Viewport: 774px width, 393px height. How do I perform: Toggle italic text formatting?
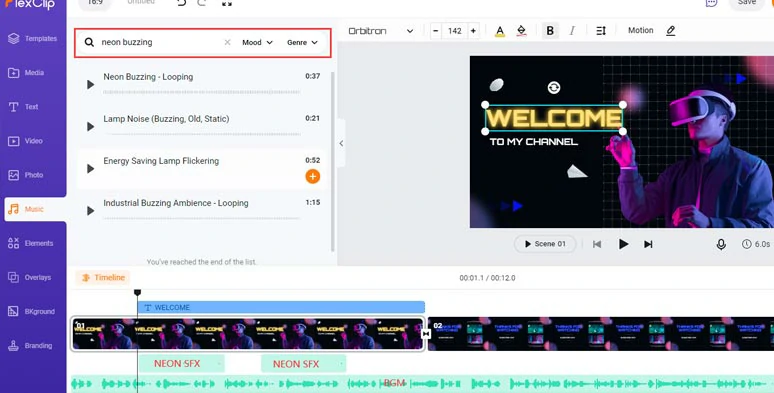click(572, 31)
